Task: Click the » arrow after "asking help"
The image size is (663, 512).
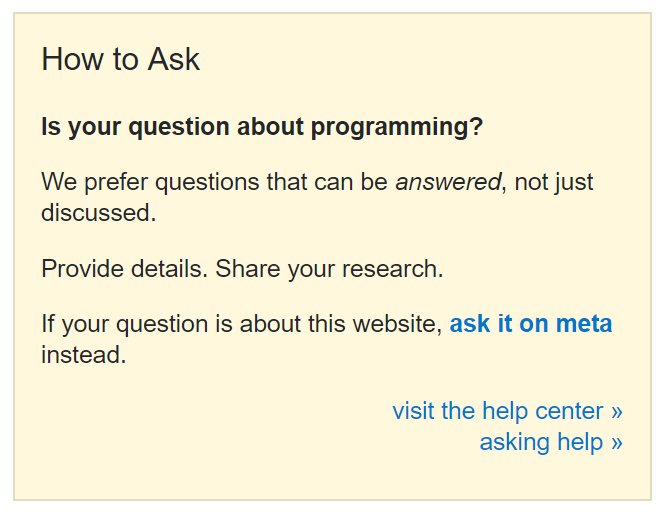Action: click(x=617, y=442)
